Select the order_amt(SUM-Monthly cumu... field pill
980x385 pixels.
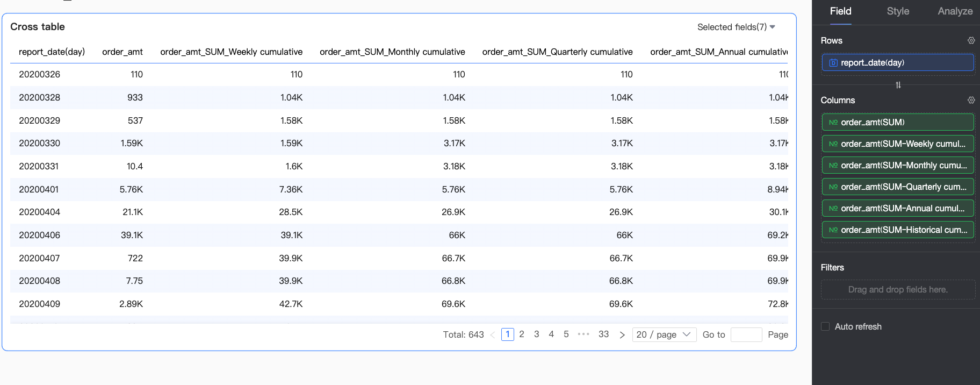[898, 166]
